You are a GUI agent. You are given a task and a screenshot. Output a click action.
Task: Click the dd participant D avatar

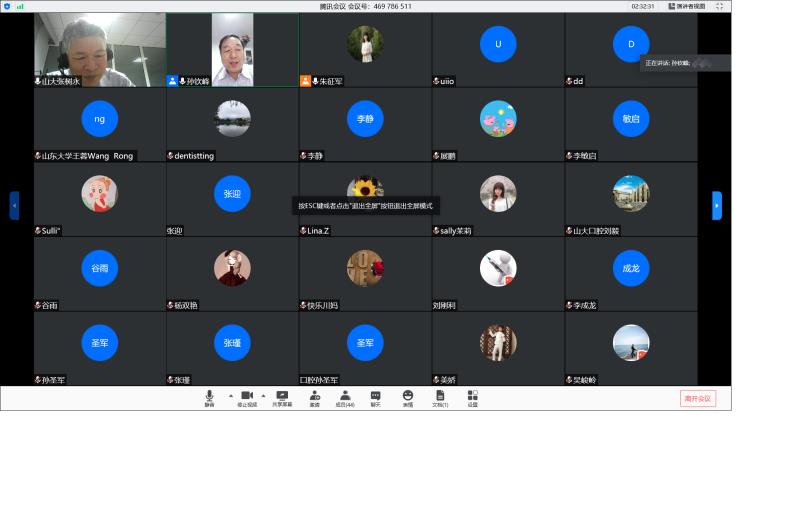coord(631,44)
